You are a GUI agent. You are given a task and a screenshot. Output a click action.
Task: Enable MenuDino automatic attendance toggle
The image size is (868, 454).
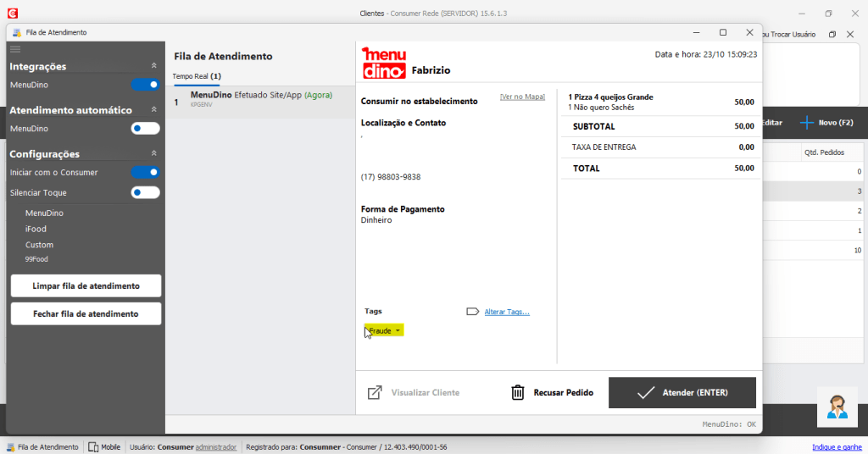click(x=145, y=129)
